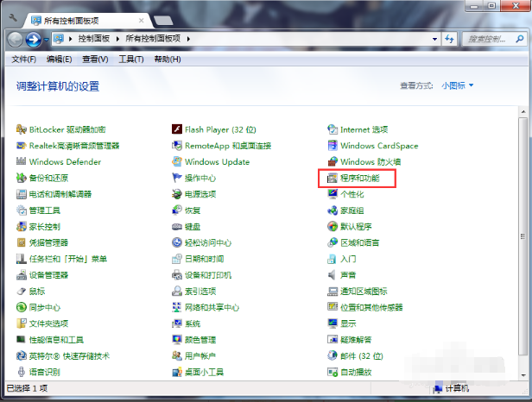Open the 用户帐户 link

click(200, 356)
